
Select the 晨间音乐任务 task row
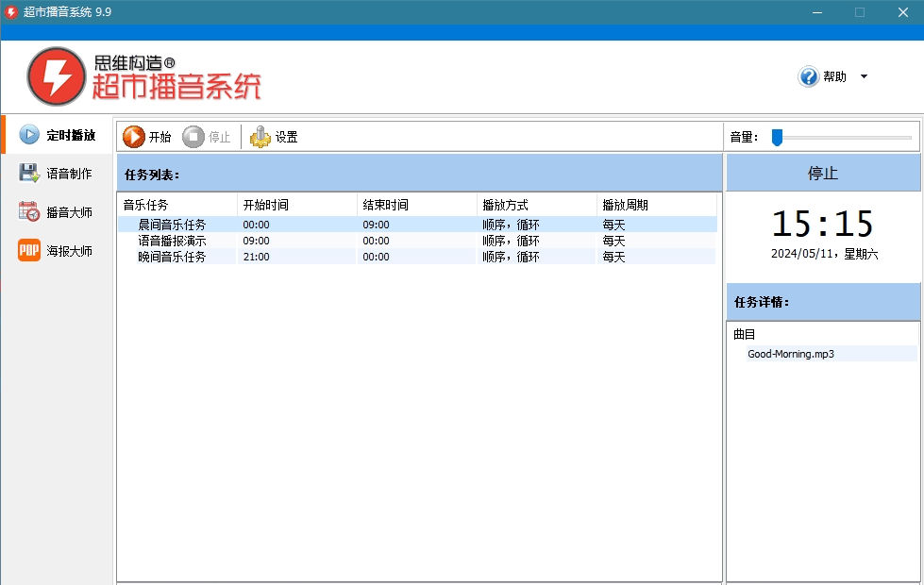(172, 225)
